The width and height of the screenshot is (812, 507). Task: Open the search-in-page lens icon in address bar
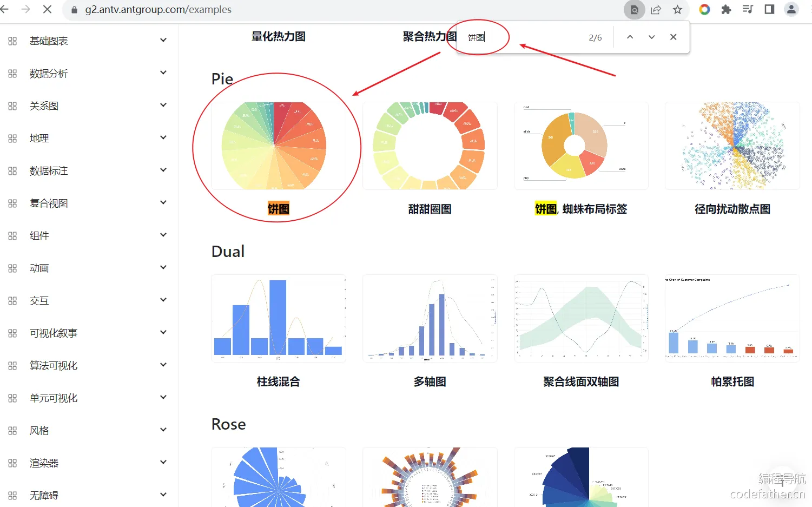635,9
